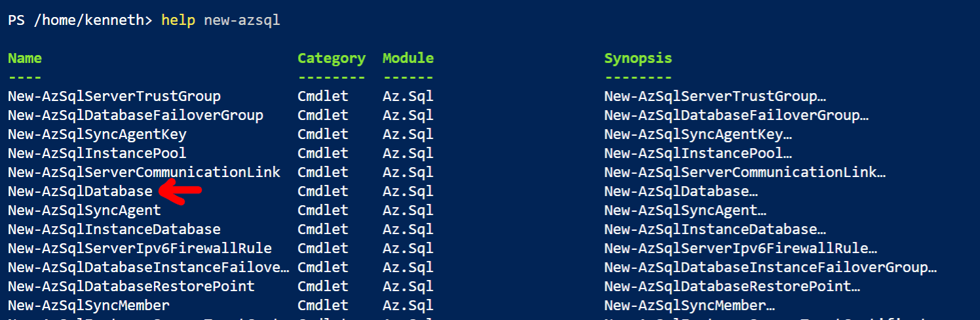Screen dimensions: 980x320
Task: Click the truncated New-AzSqlDatabaseInstanceFailove… name entry
Action: [x=148, y=268]
